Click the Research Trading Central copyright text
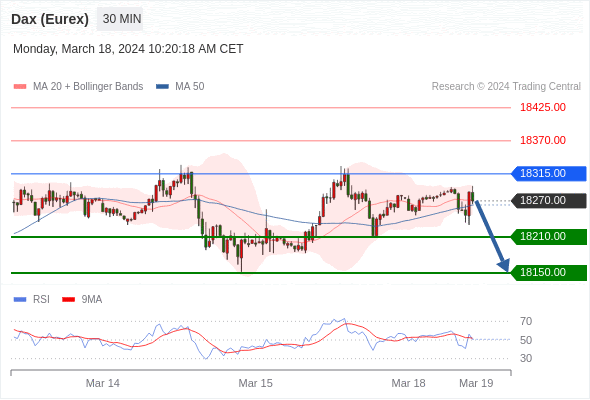590x400 pixels. coord(506,87)
